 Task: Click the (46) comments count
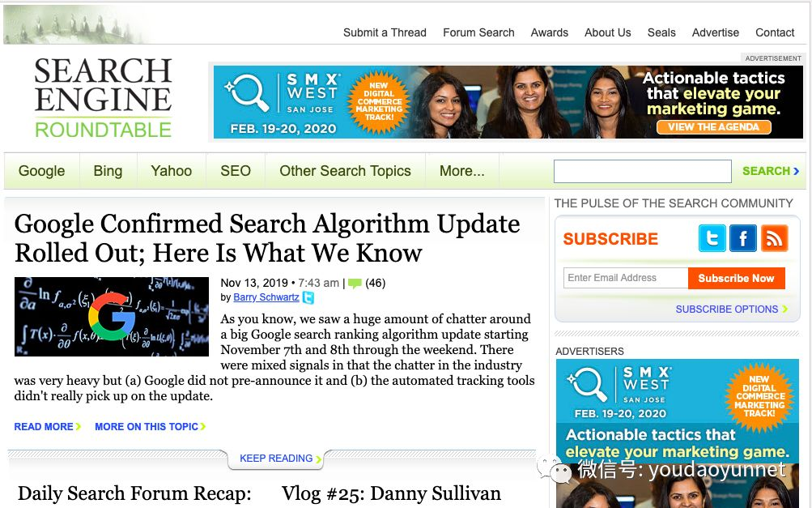point(376,284)
